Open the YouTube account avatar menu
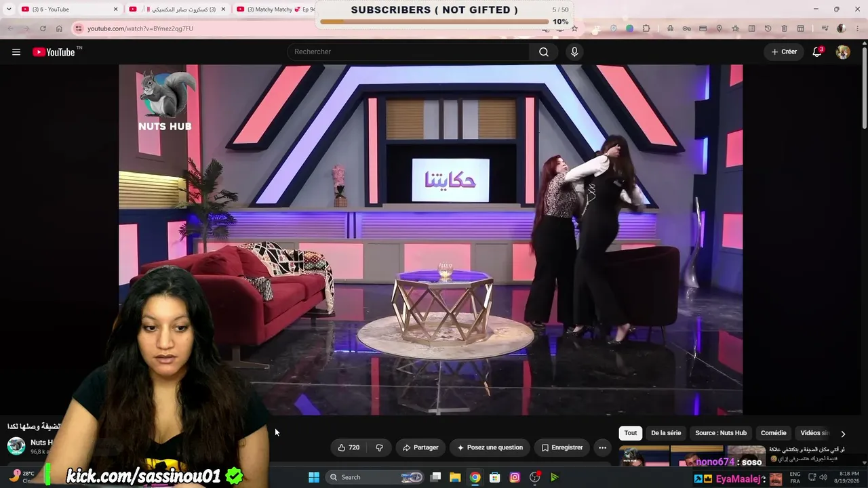This screenshot has height=488, width=868. click(x=843, y=52)
